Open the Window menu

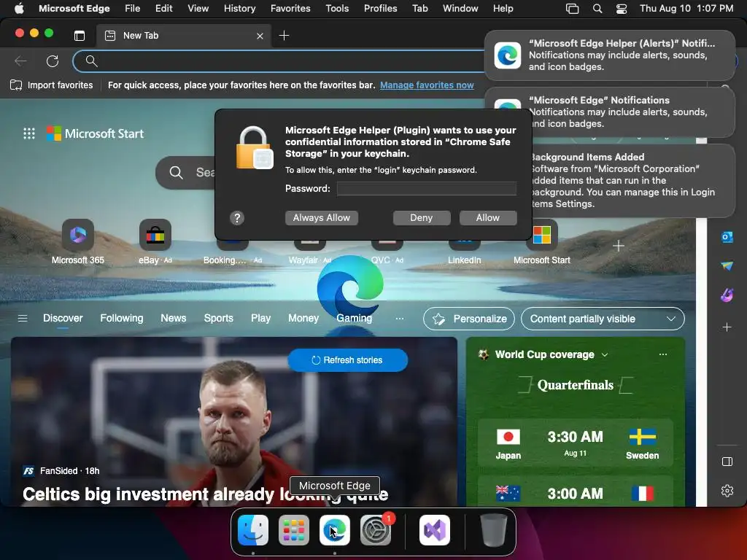[460, 9]
